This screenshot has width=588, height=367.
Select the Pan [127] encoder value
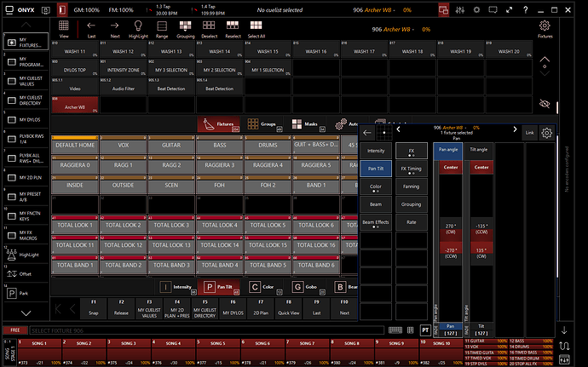[x=451, y=330]
